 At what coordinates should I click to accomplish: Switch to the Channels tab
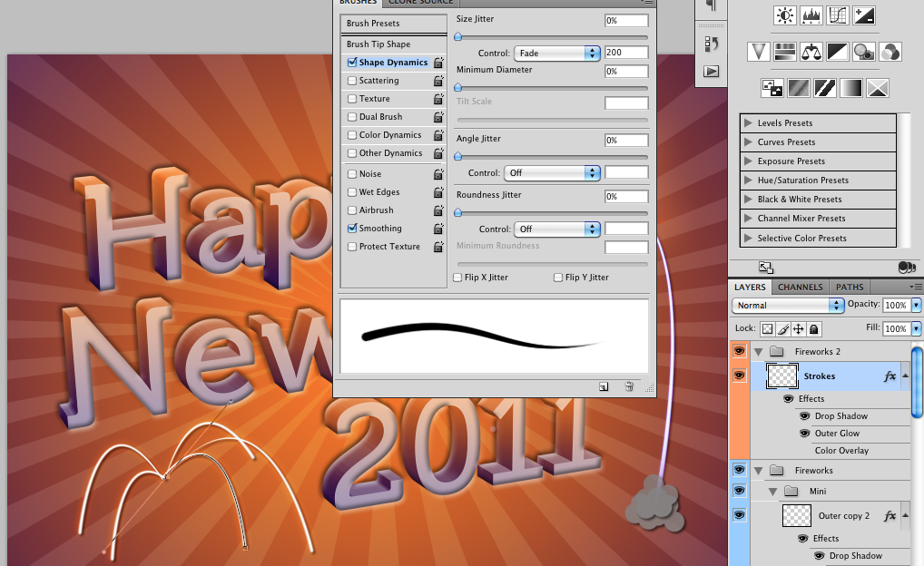point(800,288)
